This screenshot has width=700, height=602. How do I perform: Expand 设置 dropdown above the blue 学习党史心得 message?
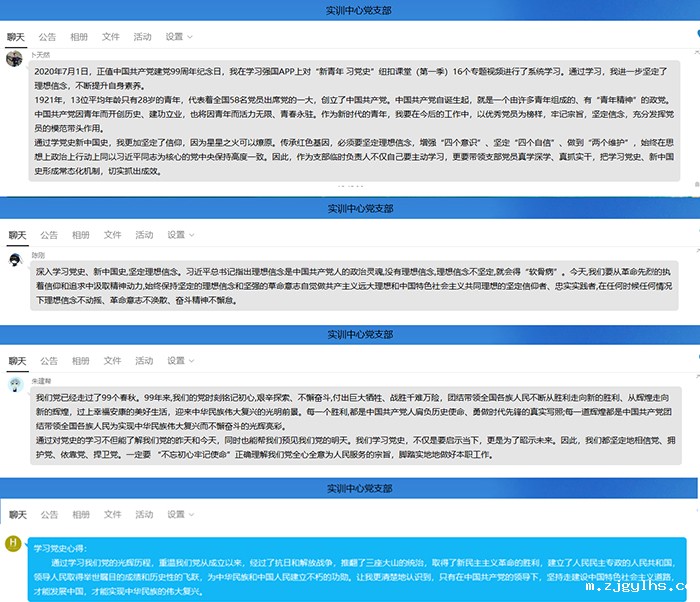point(179,514)
